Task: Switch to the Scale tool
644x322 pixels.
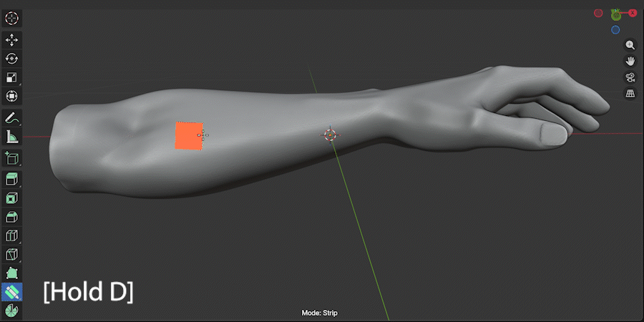Action: click(x=12, y=77)
